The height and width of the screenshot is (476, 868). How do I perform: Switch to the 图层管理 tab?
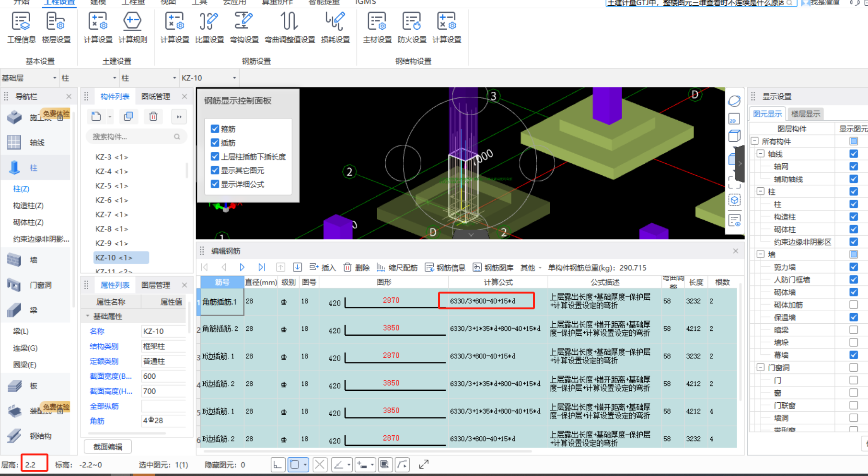[x=156, y=285]
